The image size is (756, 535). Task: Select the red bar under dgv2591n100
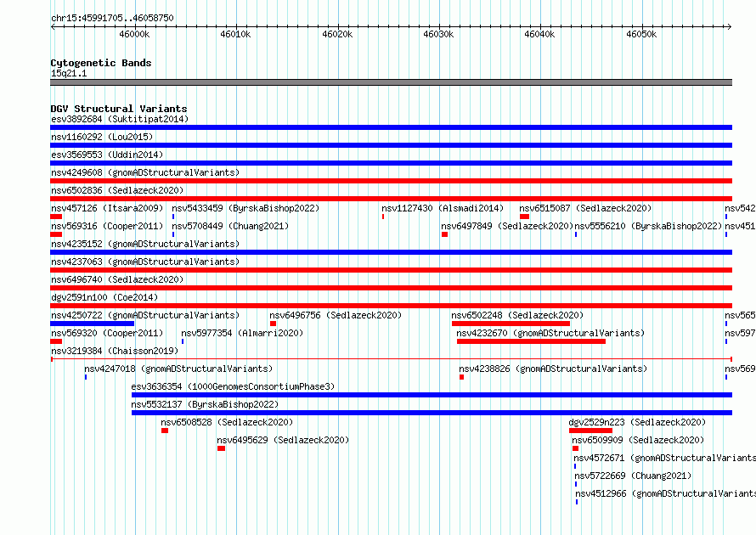pos(391,306)
